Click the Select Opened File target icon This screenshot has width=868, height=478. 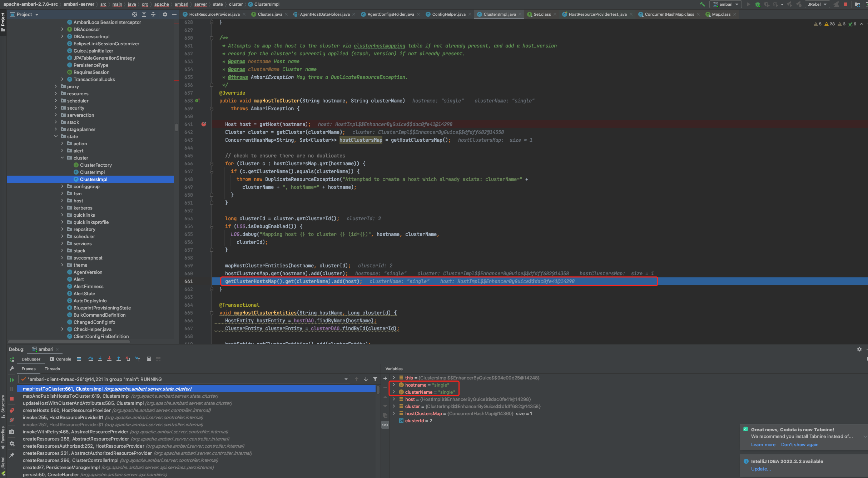[135, 14]
